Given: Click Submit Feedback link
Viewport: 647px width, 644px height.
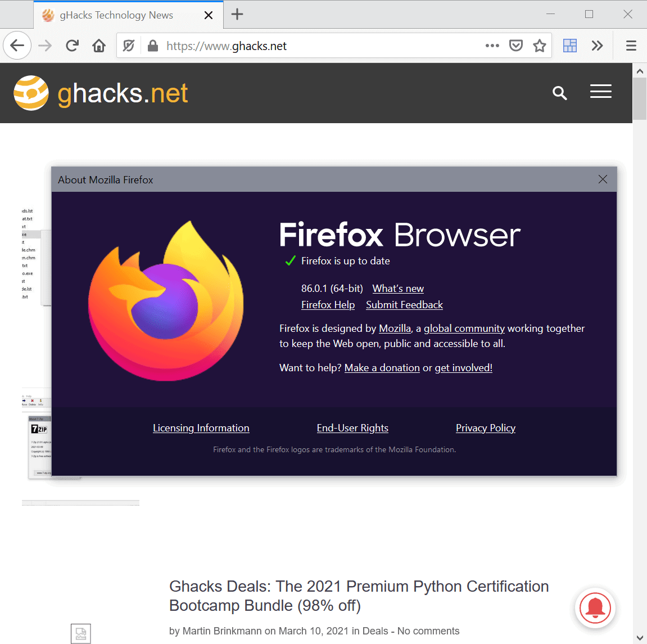Looking at the screenshot, I should pos(404,305).
